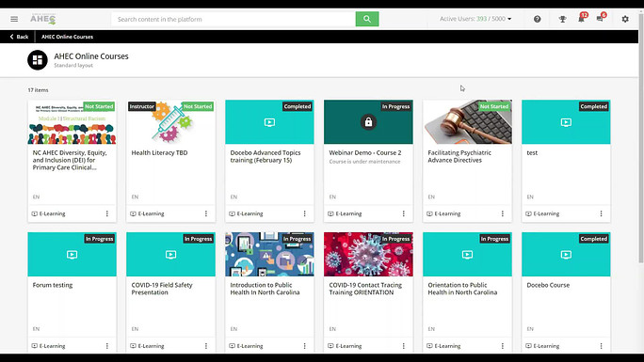Image resolution: width=644 pixels, height=362 pixels.
Task: Open options menu for Docebo Course
Action: click(602, 346)
